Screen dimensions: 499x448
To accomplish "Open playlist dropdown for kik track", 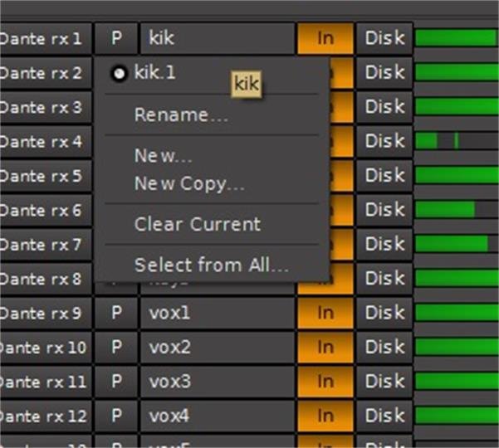I will [116, 38].
